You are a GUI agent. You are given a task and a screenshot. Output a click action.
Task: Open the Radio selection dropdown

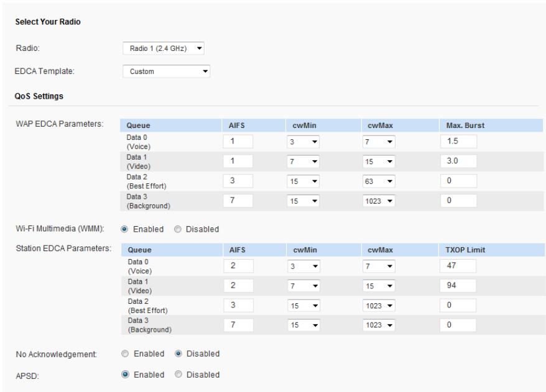pyautogui.click(x=164, y=48)
